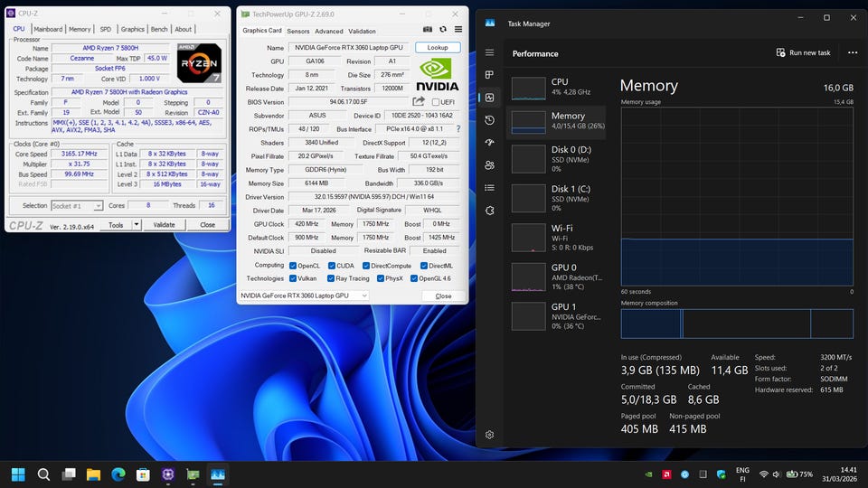The width and height of the screenshot is (868, 488).
Task: Switch to the Mainboard tab in CPU-Z
Action: [x=48, y=29]
